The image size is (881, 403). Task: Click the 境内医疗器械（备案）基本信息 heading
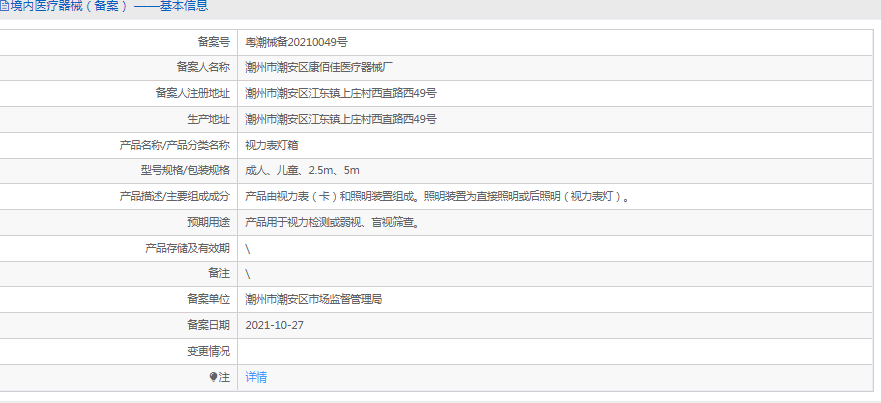coord(110,7)
